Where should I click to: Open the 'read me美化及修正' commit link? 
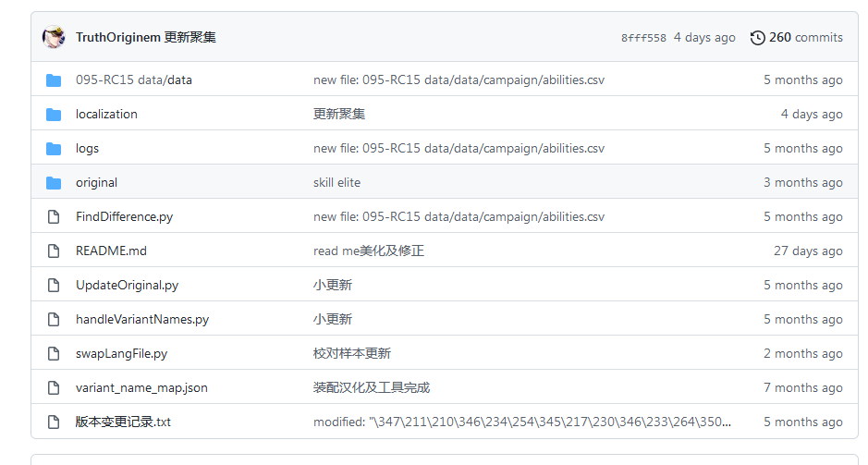[x=368, y=251]
